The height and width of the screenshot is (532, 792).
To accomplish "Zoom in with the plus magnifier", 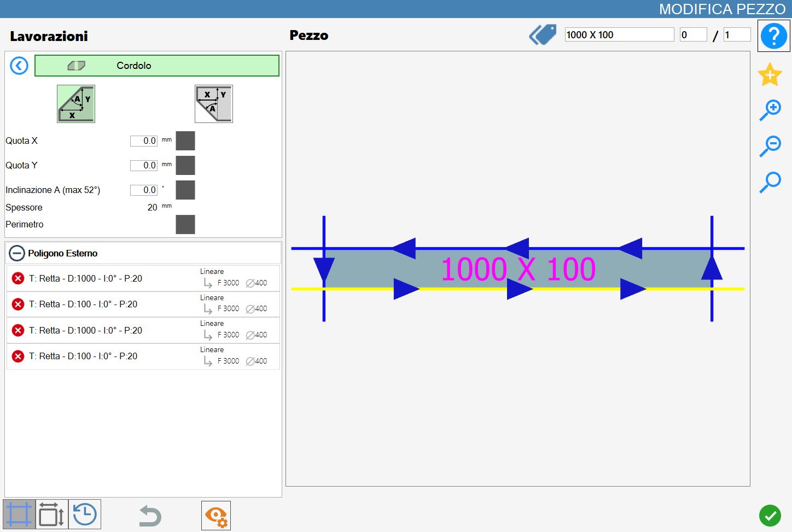I will [x=770, y=110].
